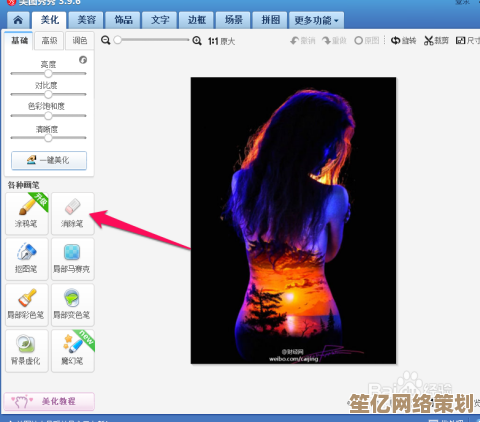Switch to the 美容 tab
The width and height of the screenshot is (480, 422).
[x=86, y=20]
